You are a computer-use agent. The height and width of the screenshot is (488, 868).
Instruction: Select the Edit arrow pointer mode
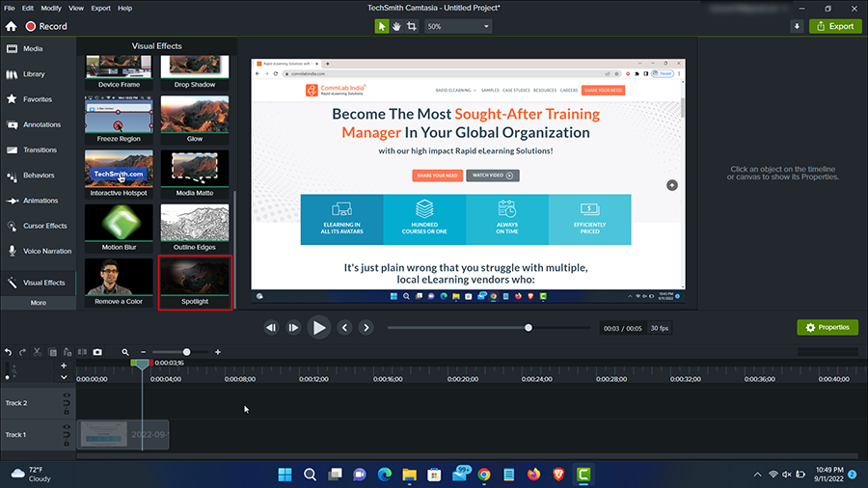pyautogui.click(x=381, y=26)
